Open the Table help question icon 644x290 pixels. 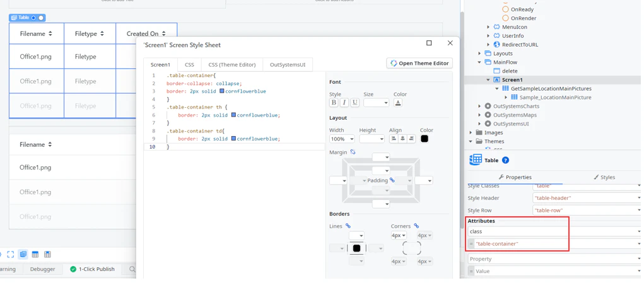click(506, 160)
